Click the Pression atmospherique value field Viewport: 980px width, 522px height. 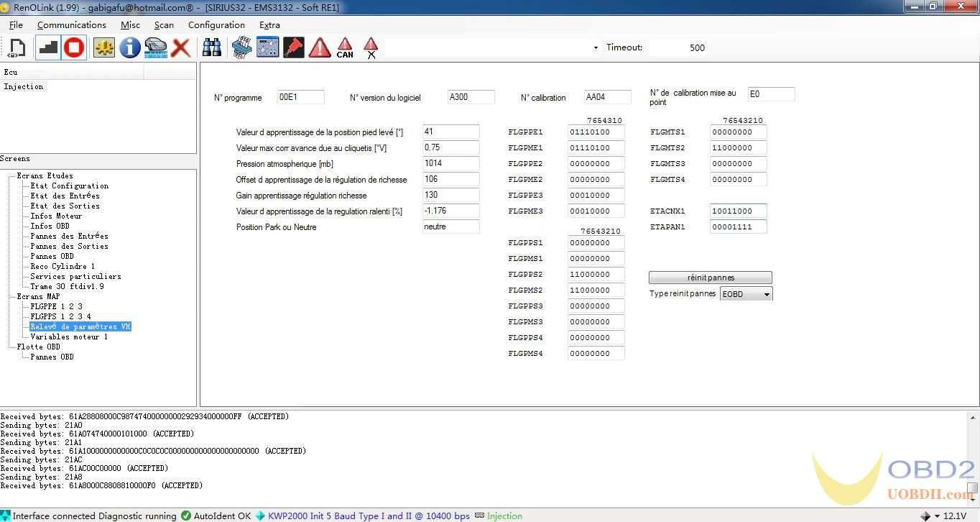point(450,163)
